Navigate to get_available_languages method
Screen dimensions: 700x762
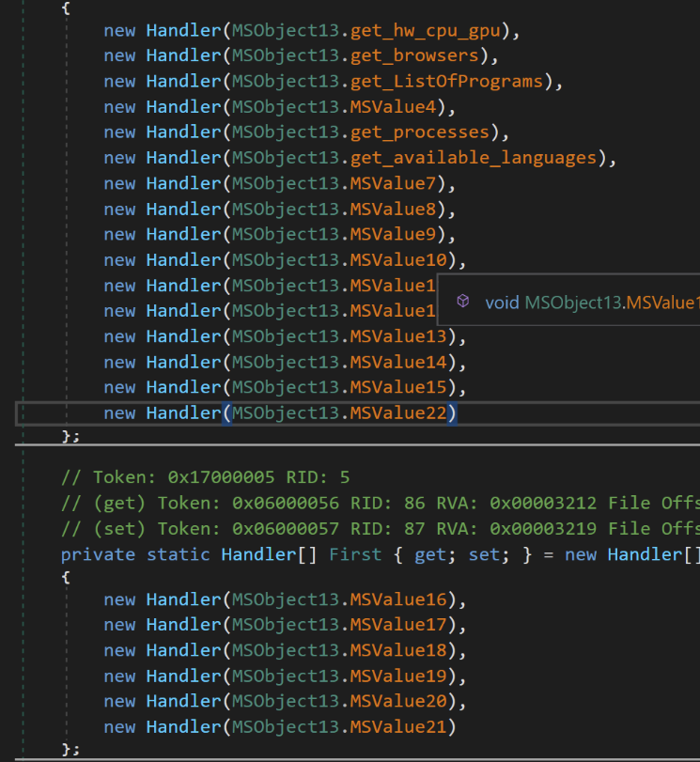pos(474,158)
